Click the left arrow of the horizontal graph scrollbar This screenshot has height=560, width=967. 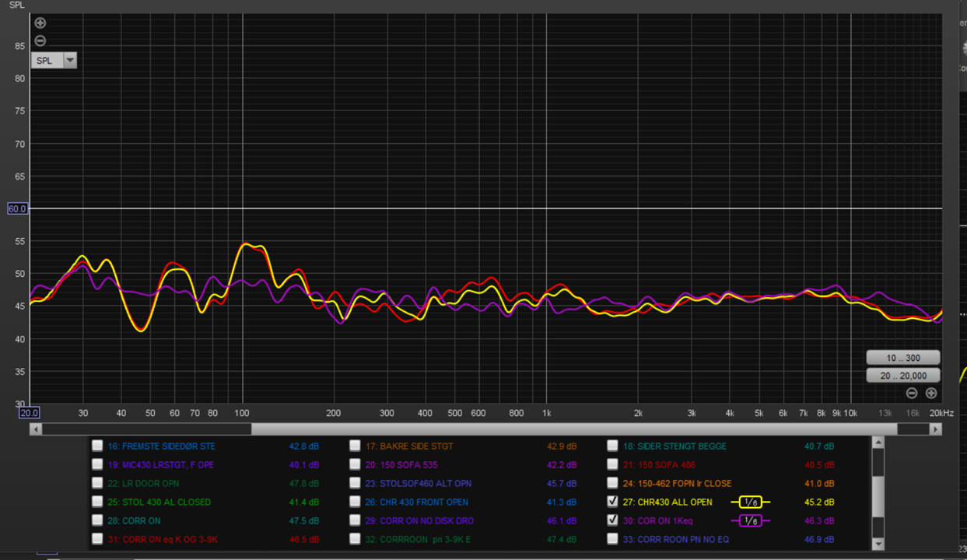[35, 429]
